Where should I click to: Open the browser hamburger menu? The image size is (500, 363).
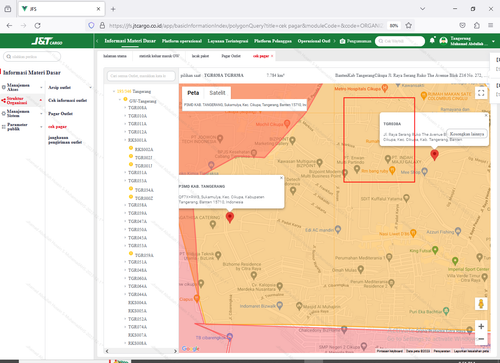coord(491,25)
